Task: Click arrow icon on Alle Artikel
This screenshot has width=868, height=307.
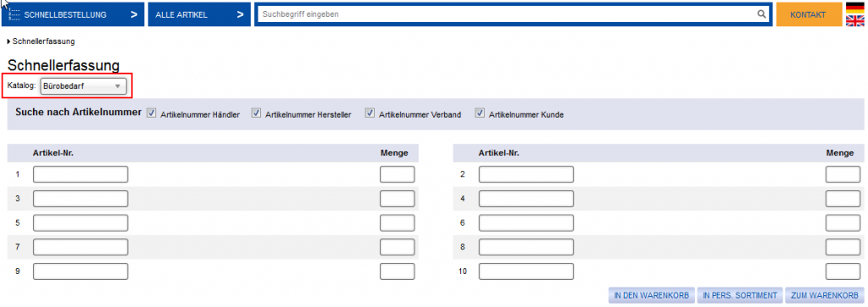Action: pos(240,14)
